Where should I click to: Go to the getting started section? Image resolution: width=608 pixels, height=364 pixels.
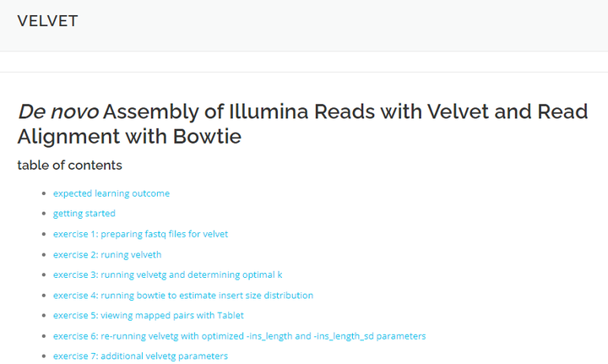[84, 214]
